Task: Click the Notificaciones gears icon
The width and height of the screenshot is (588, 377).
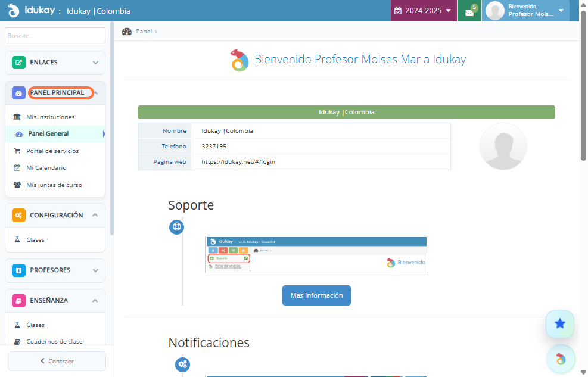Action: (x=182, y=364)
